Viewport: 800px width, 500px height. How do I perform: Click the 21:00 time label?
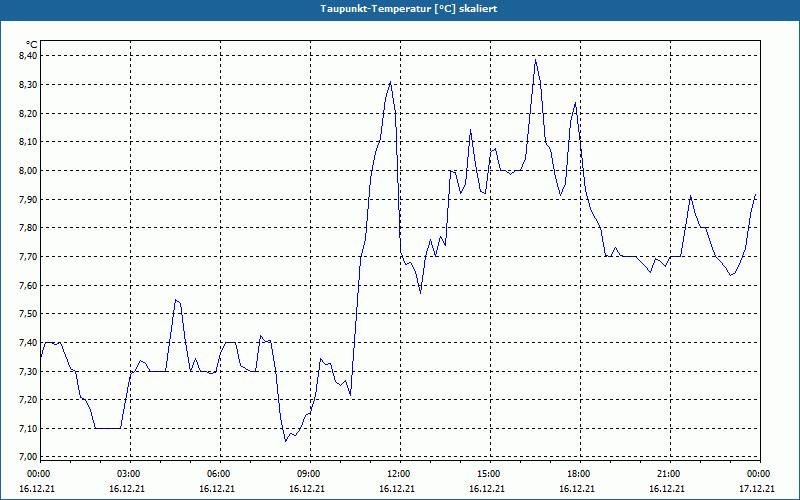pos(667,474)
